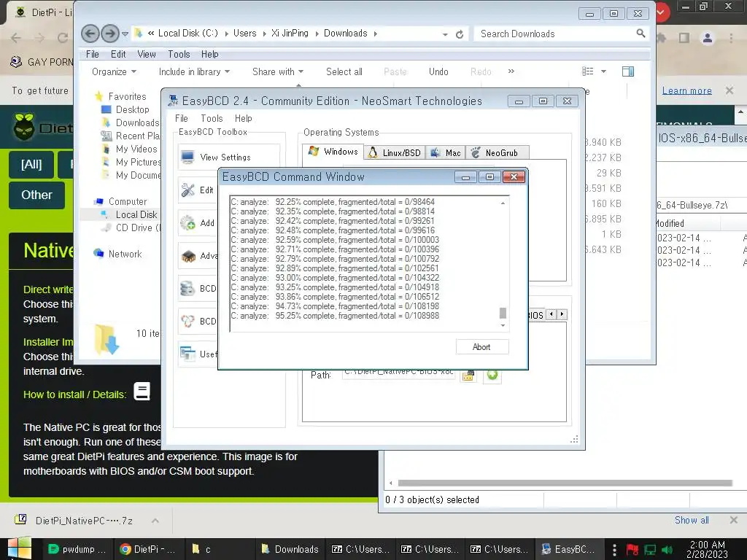The image size is (747, 560).
Task: Toggle the preview pane icon
Action: coord(628,71)
